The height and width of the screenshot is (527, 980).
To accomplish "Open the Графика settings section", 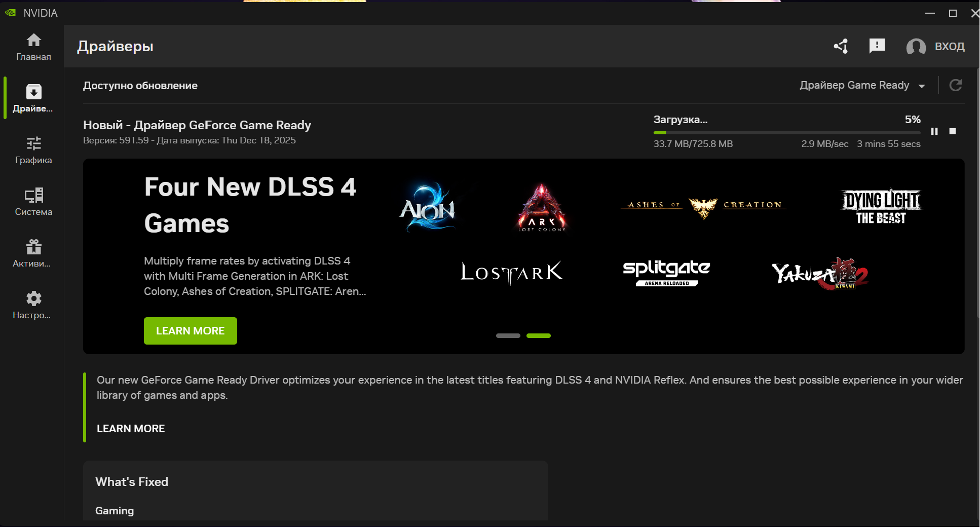I will click(x=33, y=150).
